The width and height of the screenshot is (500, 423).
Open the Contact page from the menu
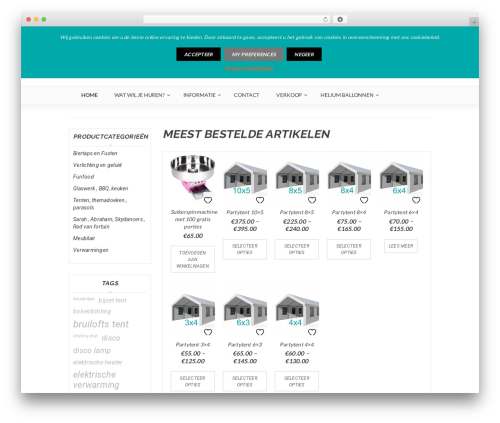[x=246, y=95]
